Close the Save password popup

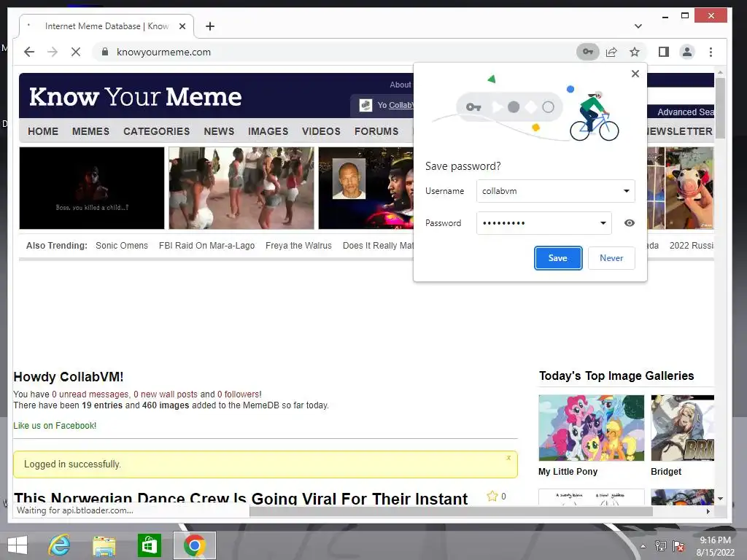[x=635, y=74]
